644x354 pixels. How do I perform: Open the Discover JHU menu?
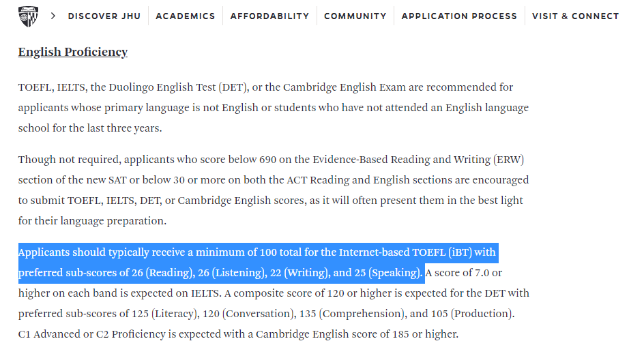tap(104, 16)
